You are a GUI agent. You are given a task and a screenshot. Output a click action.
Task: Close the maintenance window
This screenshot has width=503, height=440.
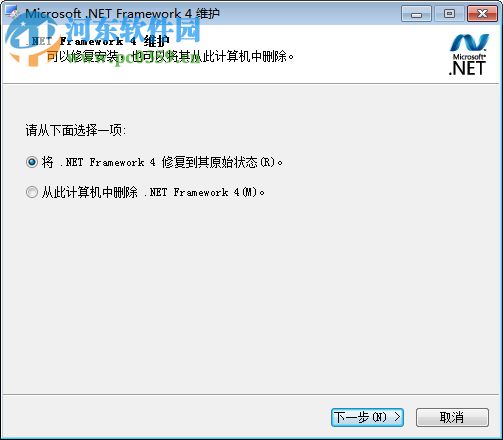[x=482, y=14]
